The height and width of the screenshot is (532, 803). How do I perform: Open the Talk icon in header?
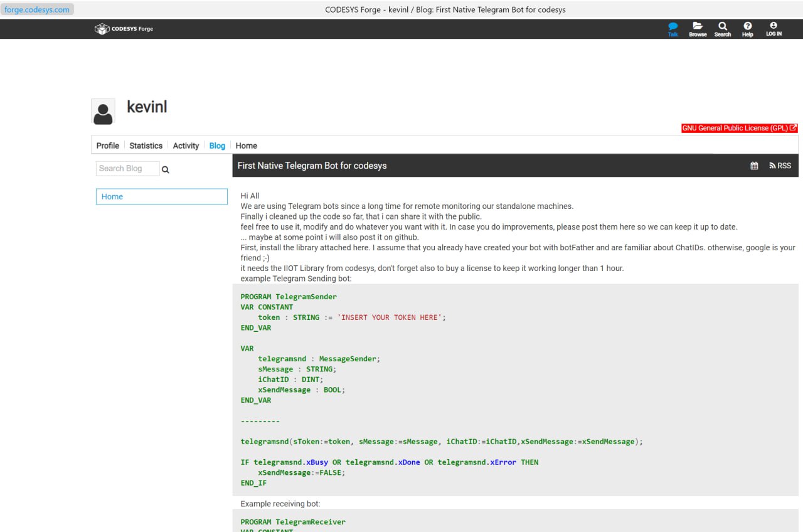[673, 29]
